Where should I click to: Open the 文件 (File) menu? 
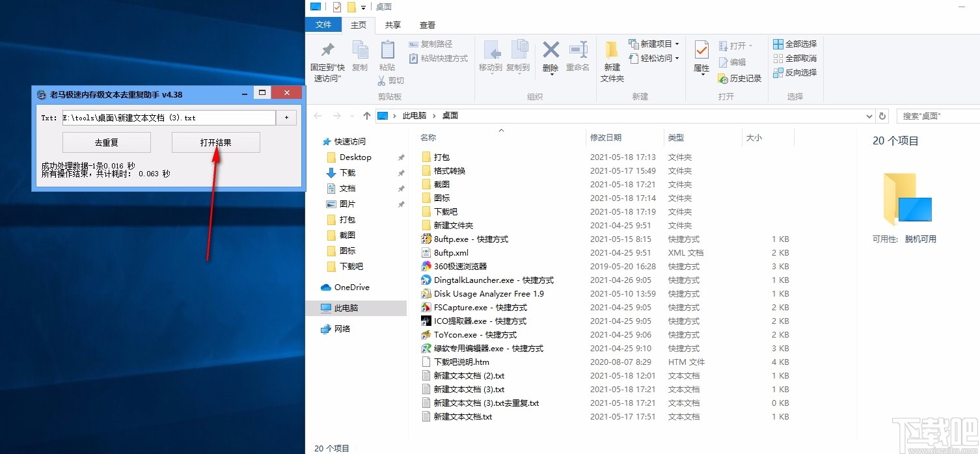[x=323, y=25]
